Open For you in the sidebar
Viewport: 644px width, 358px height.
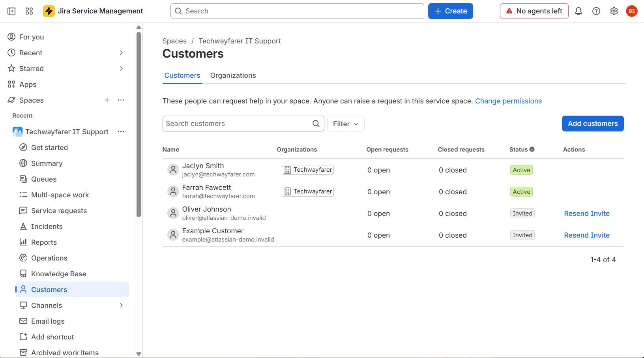tap(68, 37)
